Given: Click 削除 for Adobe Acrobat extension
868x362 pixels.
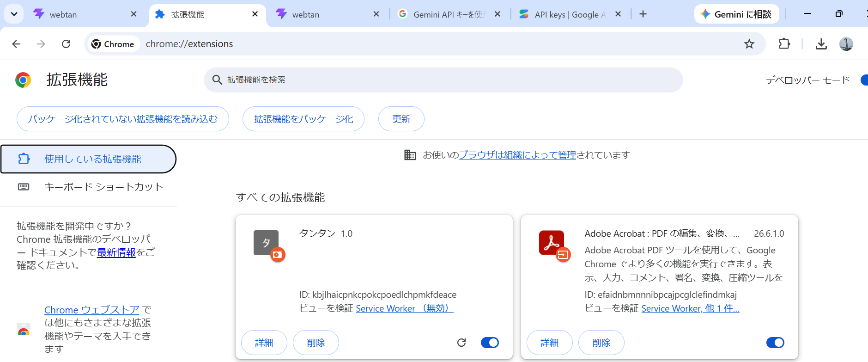Looking at the screenshot, I should [601, 343].
